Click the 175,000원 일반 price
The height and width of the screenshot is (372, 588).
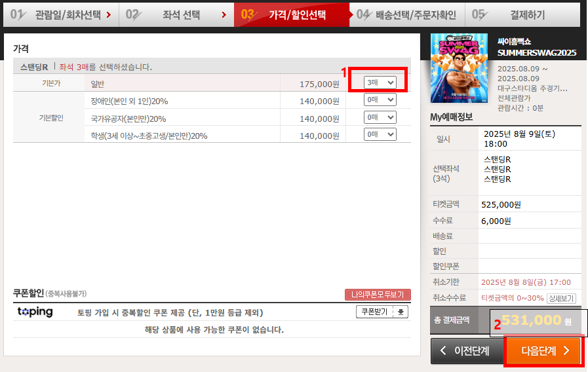pyautogui.click(x=319, y=84)
